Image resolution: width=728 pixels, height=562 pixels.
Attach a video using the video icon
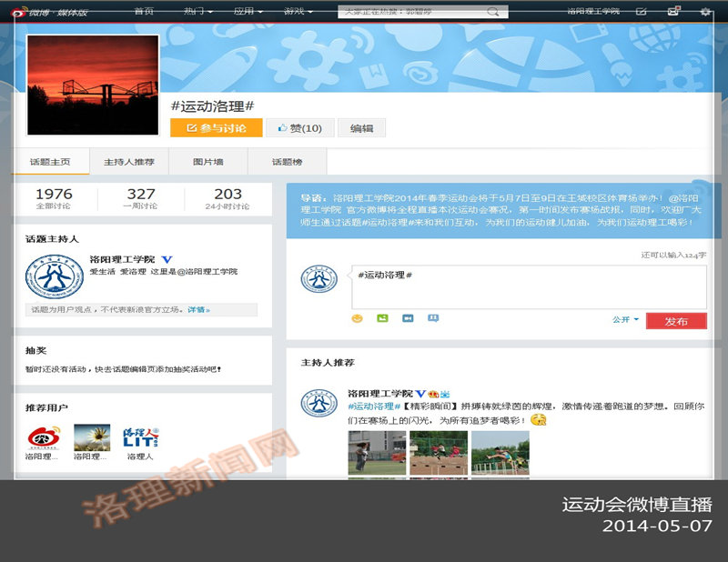tap(409, 318)
